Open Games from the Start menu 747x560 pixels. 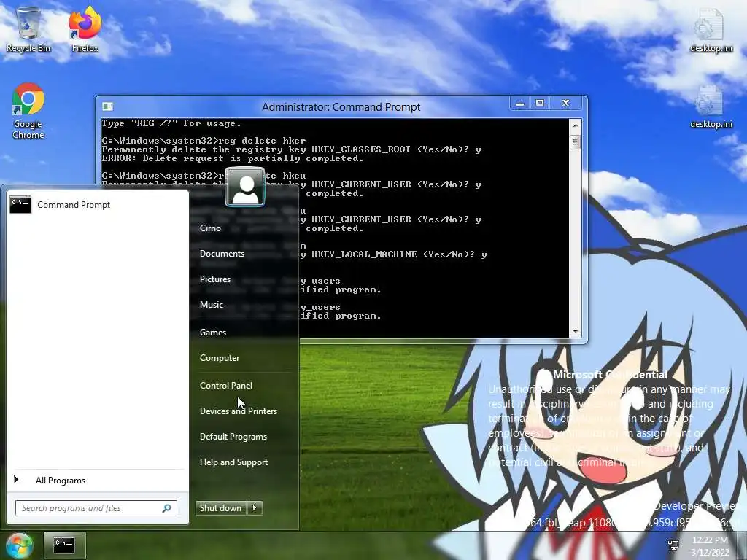click(x=212, y=332)
